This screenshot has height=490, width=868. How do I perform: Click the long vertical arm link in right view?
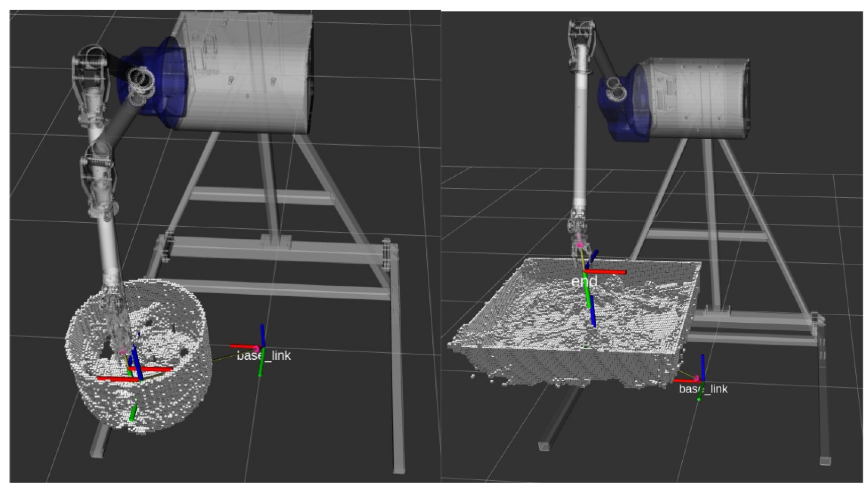(x=580, y=135)
